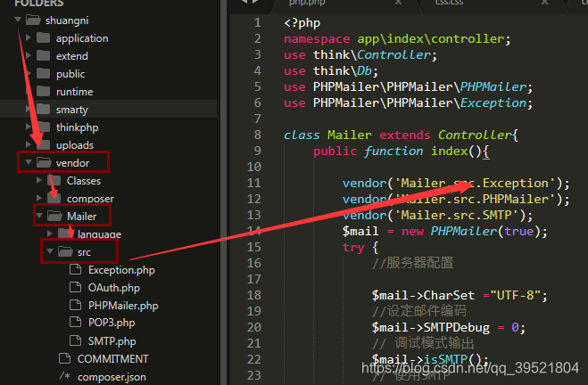The height and width of the screenshot is (385, 588).
Task: Select the thinkphp folder label
Action: tap(78, 127)
